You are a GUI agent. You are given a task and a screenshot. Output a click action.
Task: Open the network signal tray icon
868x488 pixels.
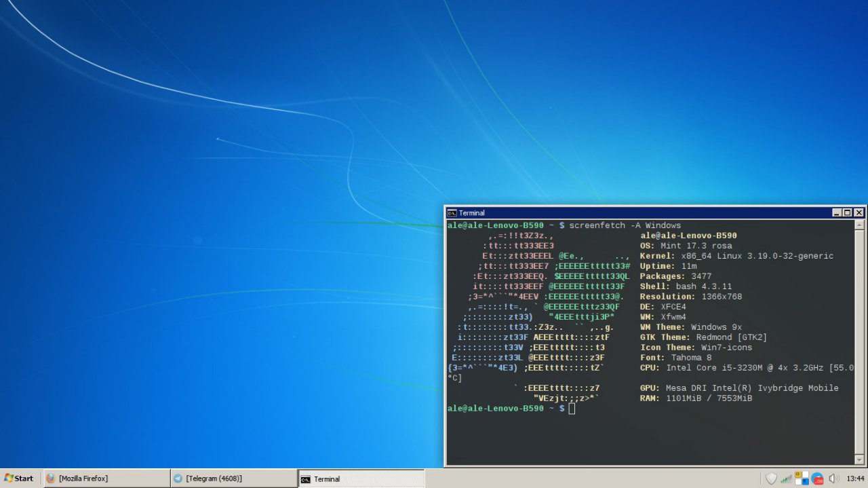tap(786, 478)
